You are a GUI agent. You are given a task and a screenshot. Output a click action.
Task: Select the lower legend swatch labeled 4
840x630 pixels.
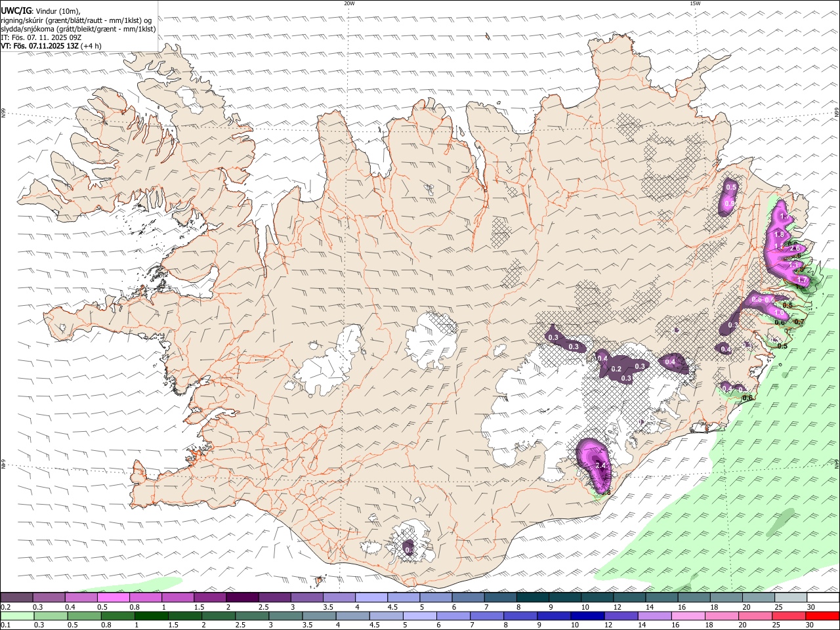pyautogui.click(x=352, y=616)
